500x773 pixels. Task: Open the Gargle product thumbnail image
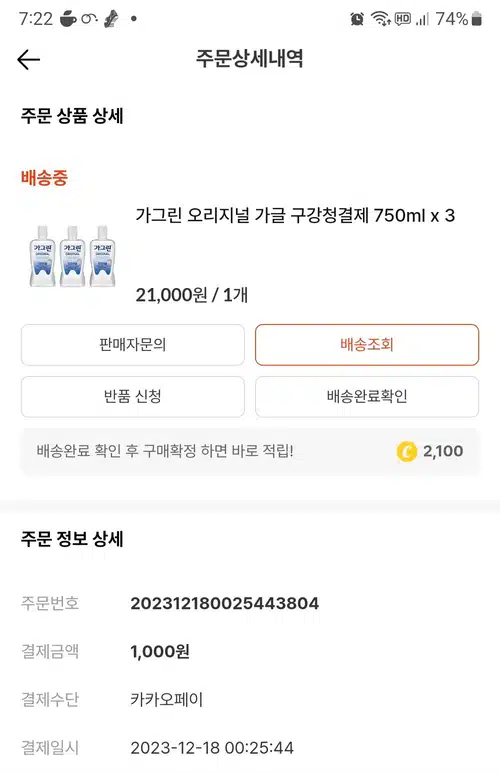pyautogui.click(x=72, y=255)
